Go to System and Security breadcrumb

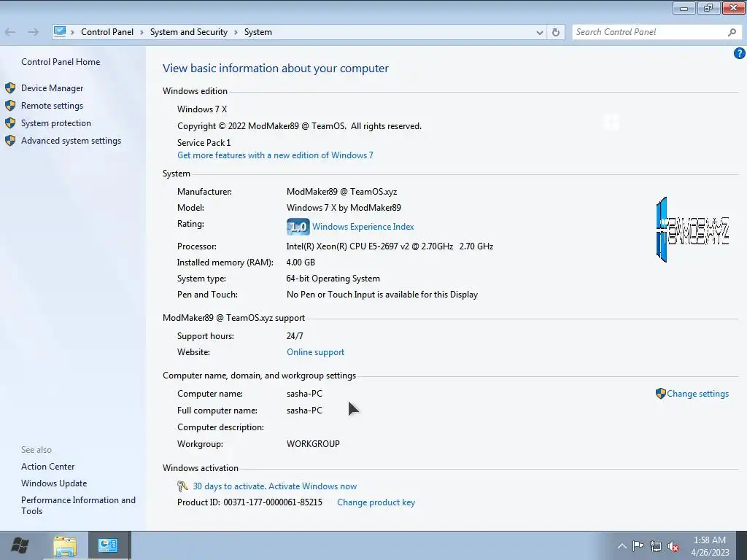[x=189, y=32]
